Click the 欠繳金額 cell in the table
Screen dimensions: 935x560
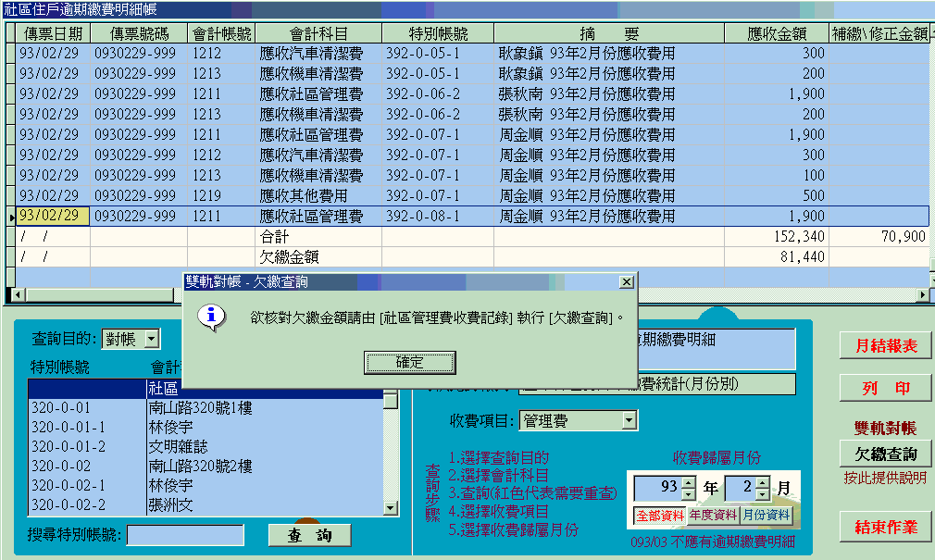coord(318,257)
